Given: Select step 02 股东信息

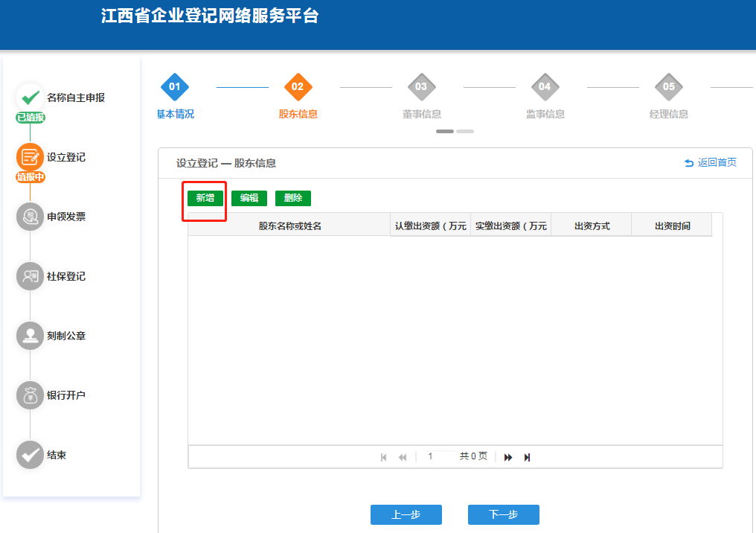Looking at the screenshot, I should click(298, 87).
